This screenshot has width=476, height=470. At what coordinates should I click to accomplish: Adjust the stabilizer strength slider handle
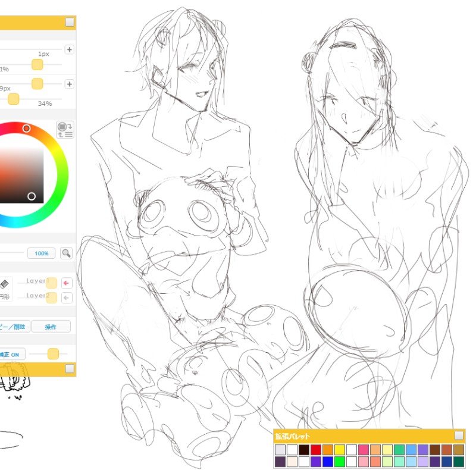[53, 354]
